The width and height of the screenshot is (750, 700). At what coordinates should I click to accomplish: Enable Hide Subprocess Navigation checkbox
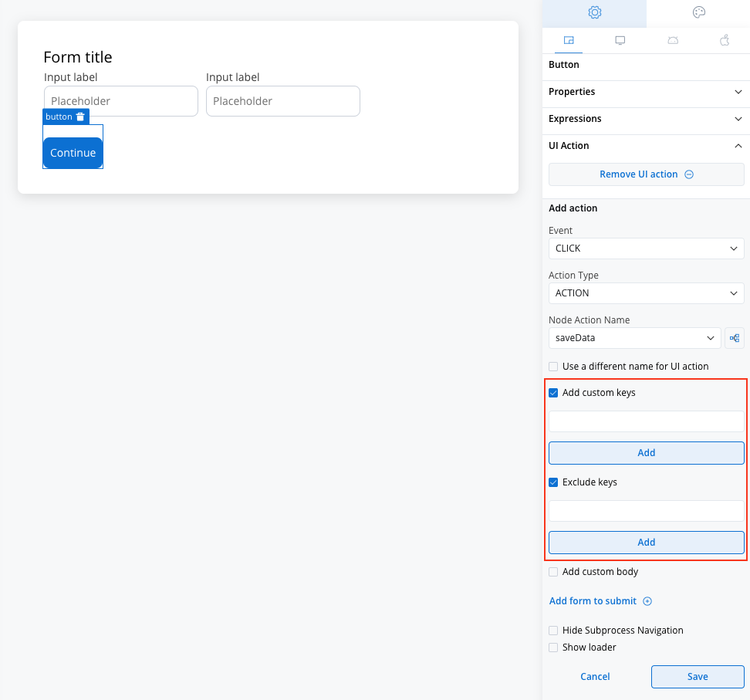point(553,631)
